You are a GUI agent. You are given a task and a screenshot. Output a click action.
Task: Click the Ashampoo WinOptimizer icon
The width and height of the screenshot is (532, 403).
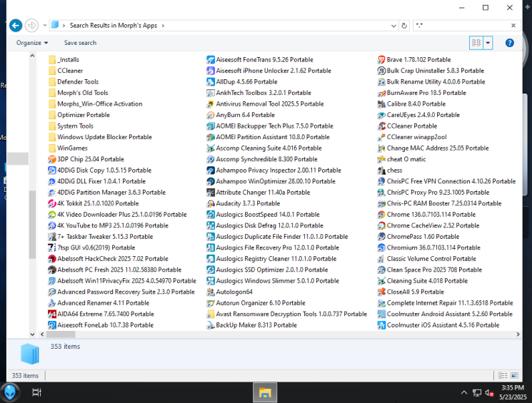(x=211, y=181)
